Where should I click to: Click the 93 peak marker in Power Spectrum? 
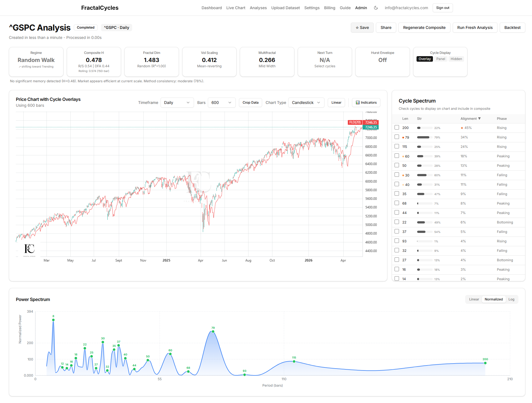coord(245,375)
